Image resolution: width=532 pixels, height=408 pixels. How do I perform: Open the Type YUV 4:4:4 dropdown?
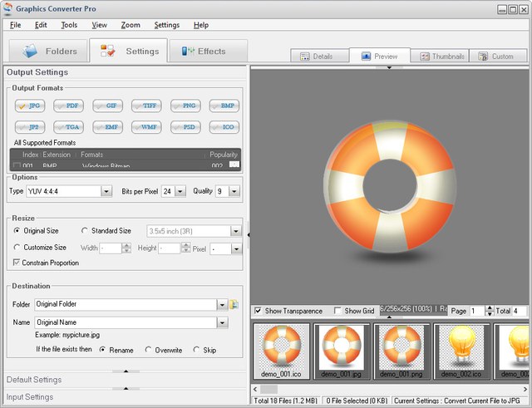106,191
